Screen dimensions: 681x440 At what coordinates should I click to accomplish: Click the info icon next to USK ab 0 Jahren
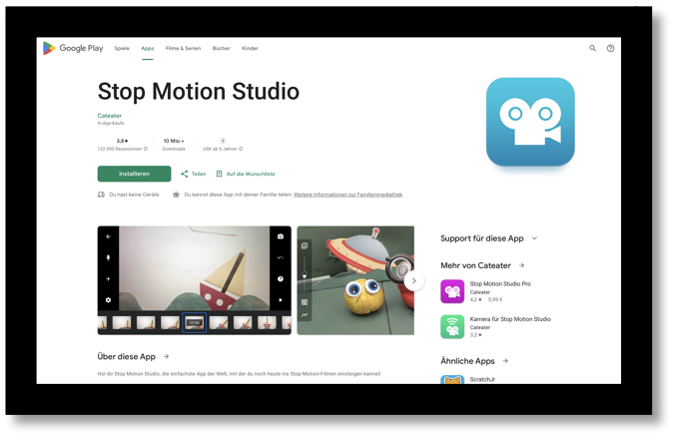[241, 149]
